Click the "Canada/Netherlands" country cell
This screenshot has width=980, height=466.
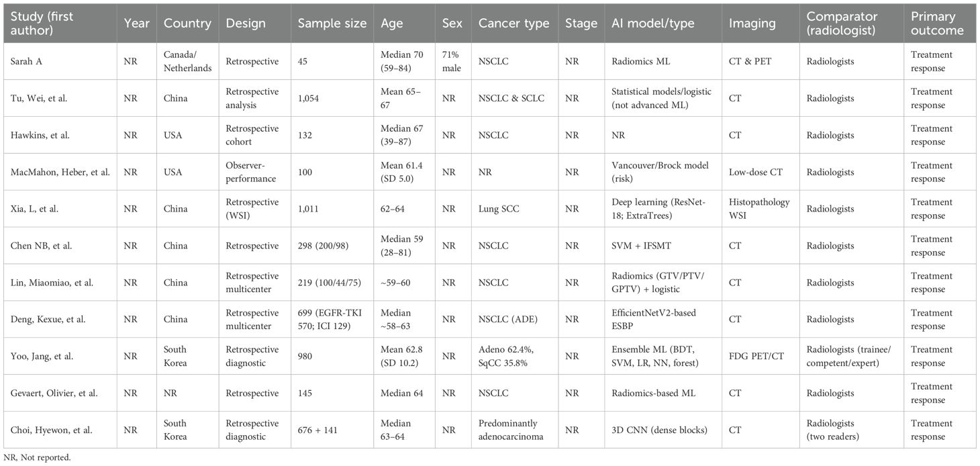tap(188, 62)
